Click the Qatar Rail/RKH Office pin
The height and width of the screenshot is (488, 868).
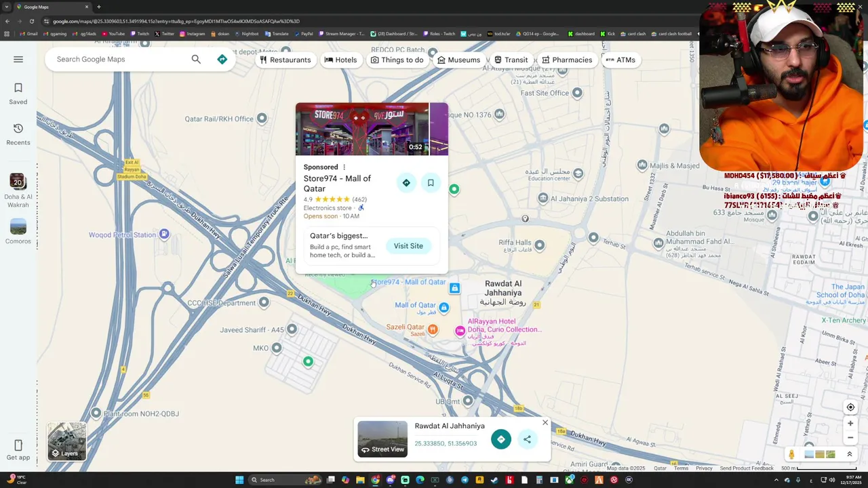point(262,119)
